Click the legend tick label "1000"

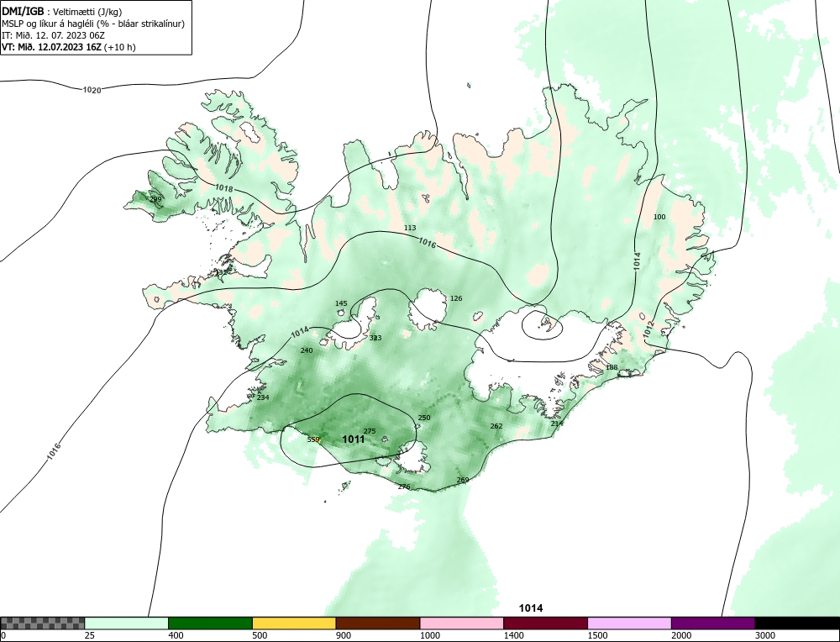[429, 635]
